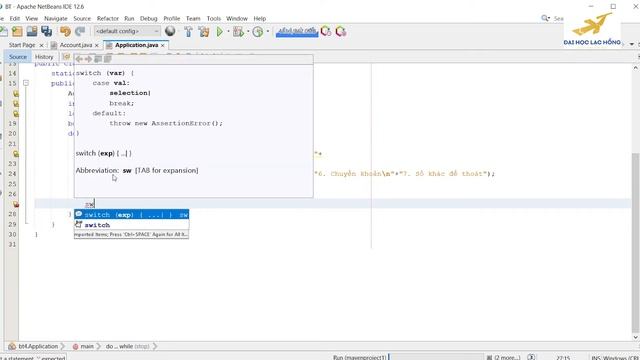The image size is (640, 360).
Task: Click the editor tab list dropdown arrow
Action: click(x=632, y=44)
